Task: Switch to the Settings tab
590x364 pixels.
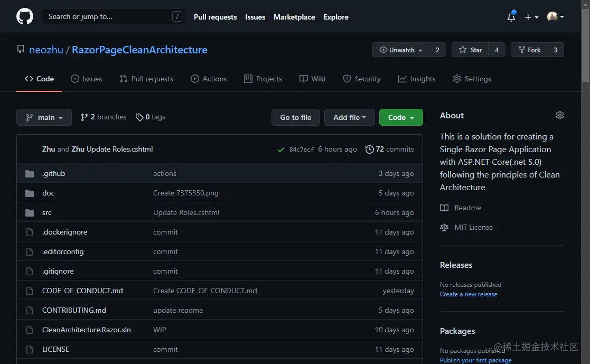Action: (x=472, y=79)
